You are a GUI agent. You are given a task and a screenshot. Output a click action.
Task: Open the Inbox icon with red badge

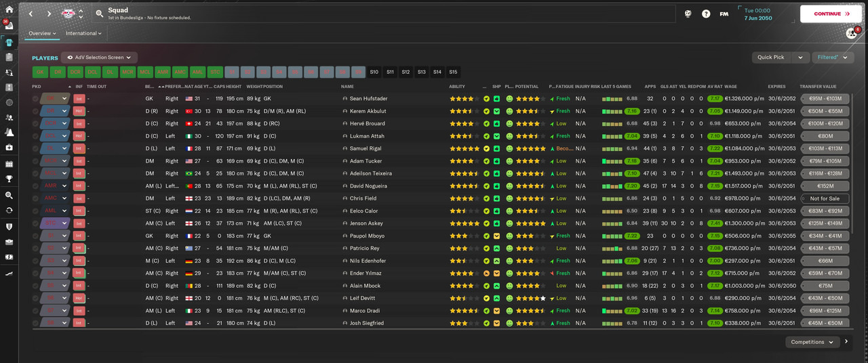pyautogui.click(x=9, y=26)
